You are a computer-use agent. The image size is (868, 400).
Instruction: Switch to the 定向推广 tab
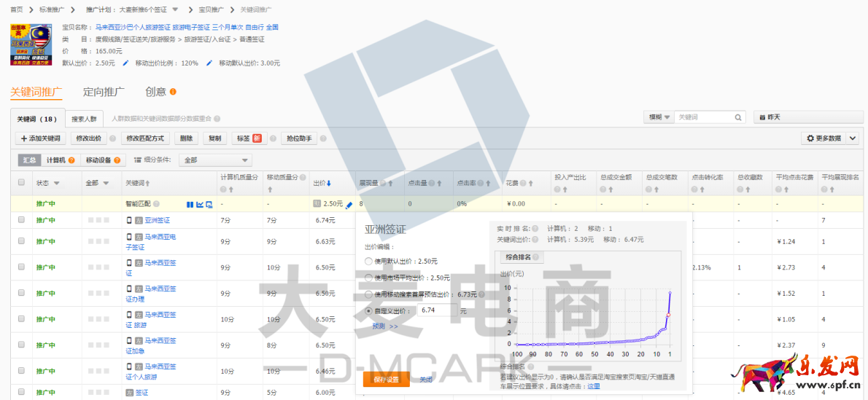pyautogui.click(x=104, y=93)
